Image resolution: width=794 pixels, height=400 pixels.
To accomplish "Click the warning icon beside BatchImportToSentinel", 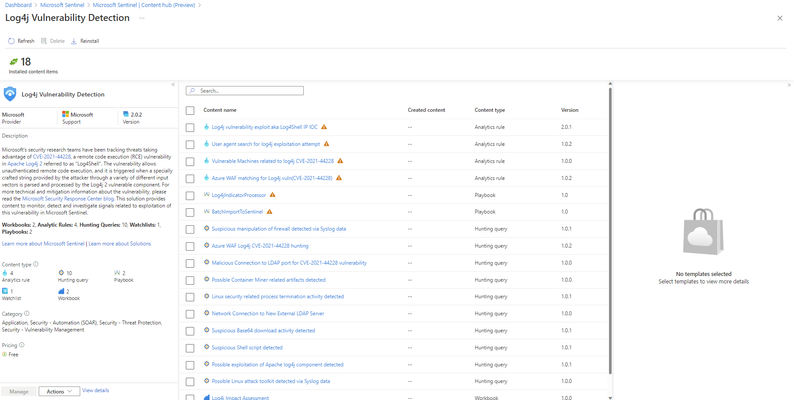I will click(x=269, y=212).
